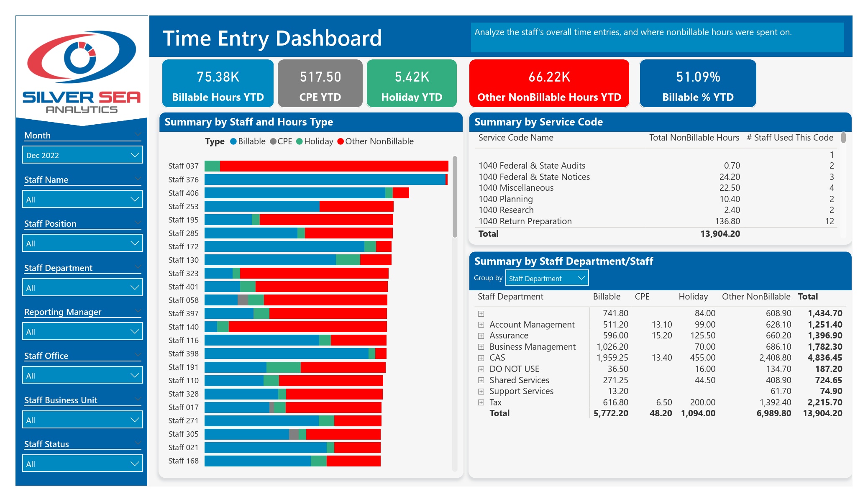The width and height of the screenshot is (868, 502).
Task: Open the Staff Department filter dropdown
Action: [82, 288]
